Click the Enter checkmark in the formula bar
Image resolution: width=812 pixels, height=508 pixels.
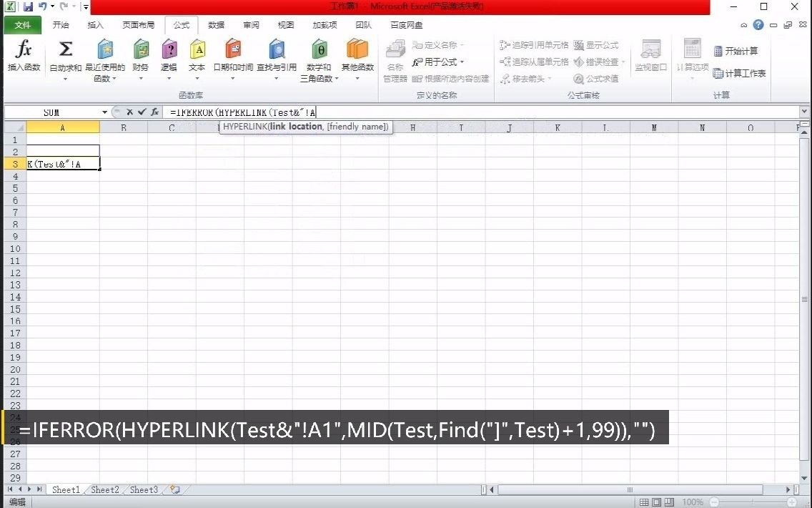click(142, 112)
